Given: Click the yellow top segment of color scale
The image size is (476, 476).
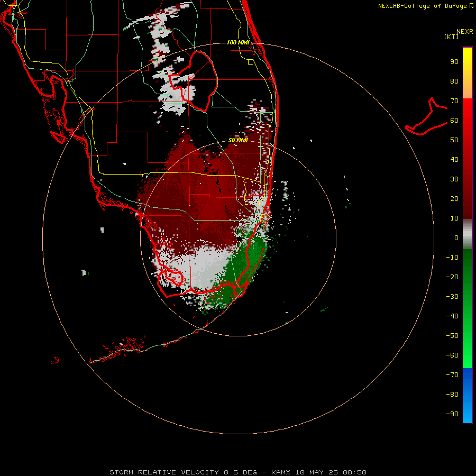Looking at the screenshot, I should [x=467, y=73].
